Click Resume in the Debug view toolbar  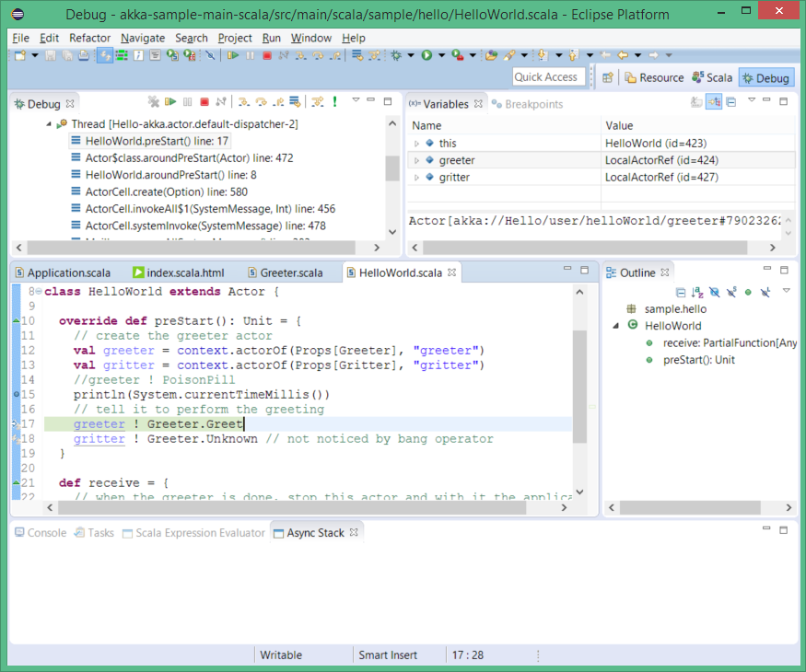pos(170,102)
